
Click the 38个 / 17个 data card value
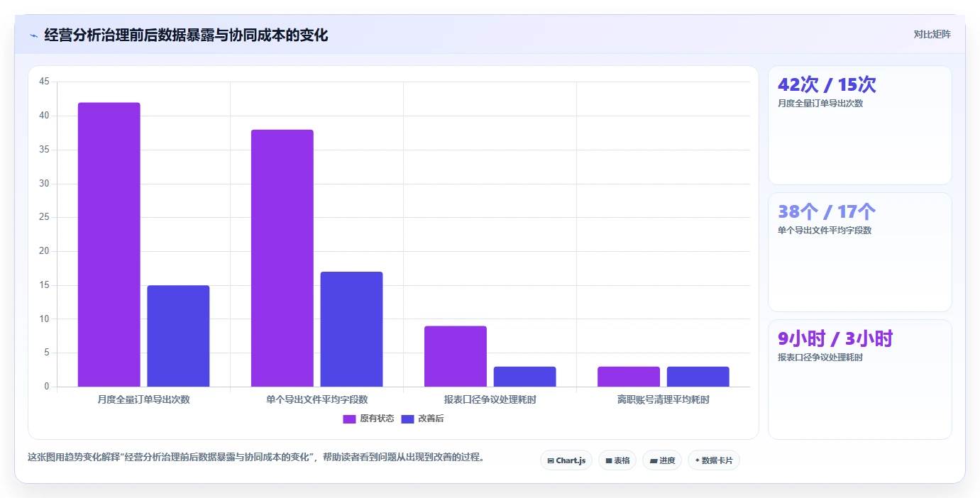click(827, 211)
